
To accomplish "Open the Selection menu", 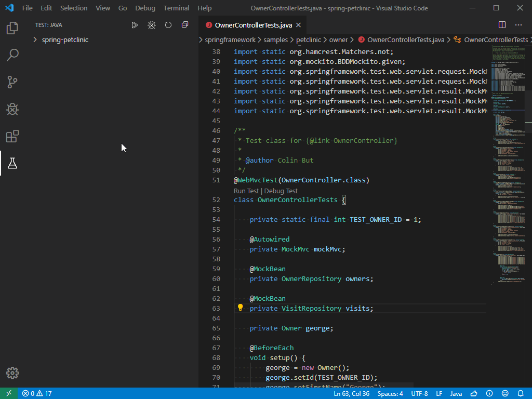I will (x=74, y=8).
